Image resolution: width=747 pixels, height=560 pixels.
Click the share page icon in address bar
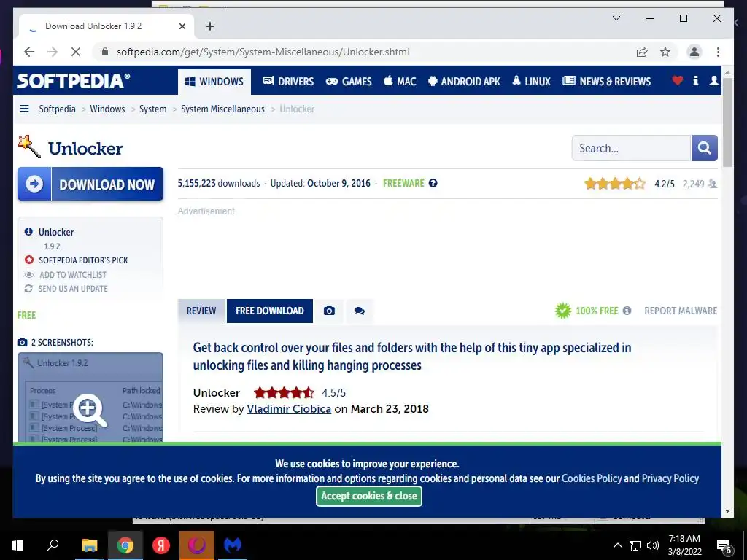642,52
